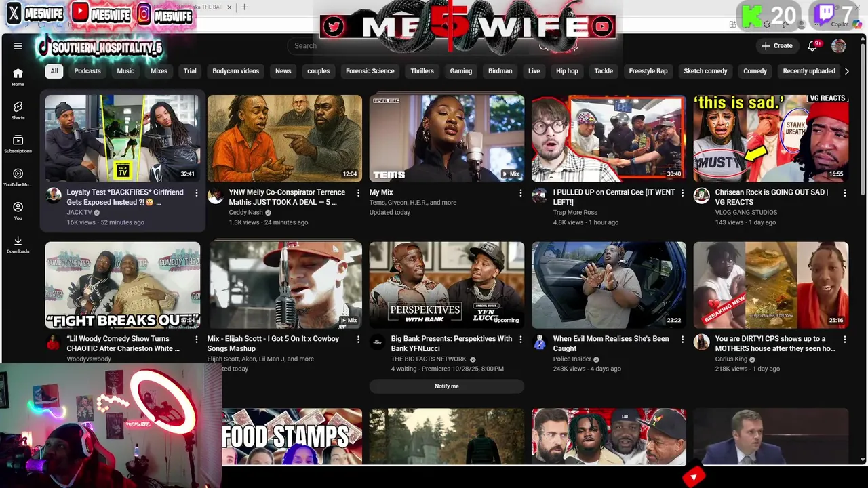
Task: Select the Gaming filter chip
Action: pyautogui.click(x=460, y=71)
